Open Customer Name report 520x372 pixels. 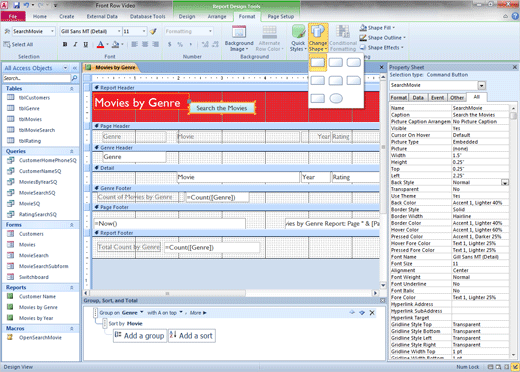pos(37,296)
